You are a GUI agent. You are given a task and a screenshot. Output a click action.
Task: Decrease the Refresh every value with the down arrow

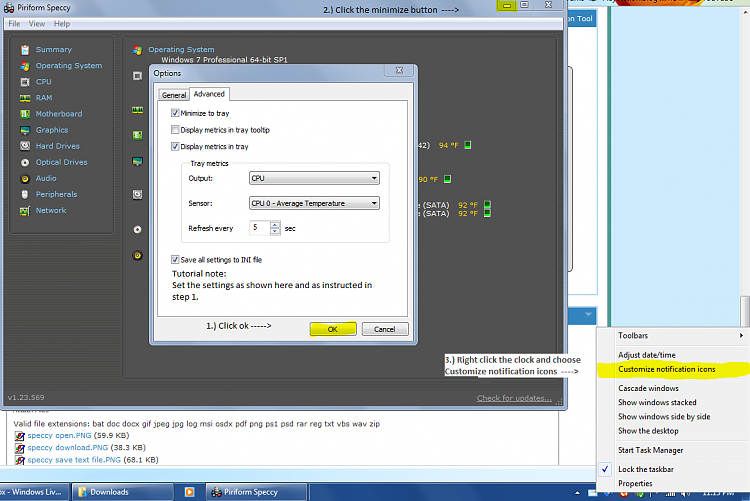click(275, 231)
